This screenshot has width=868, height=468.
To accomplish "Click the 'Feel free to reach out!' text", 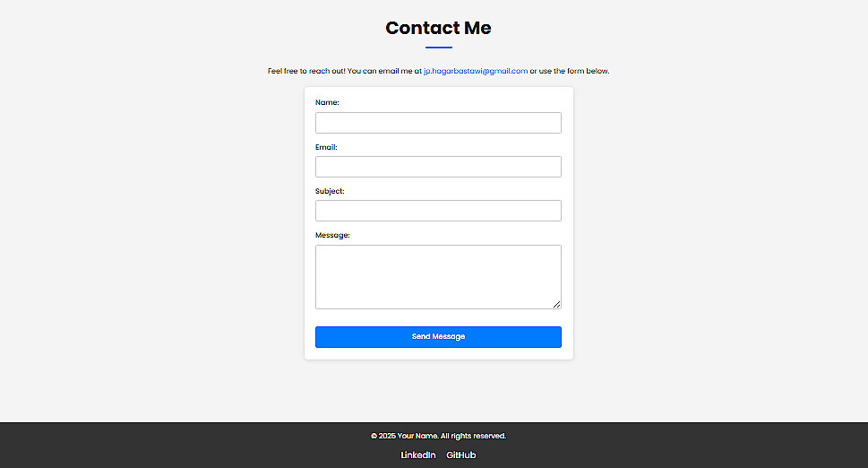I will coord(305,71).
